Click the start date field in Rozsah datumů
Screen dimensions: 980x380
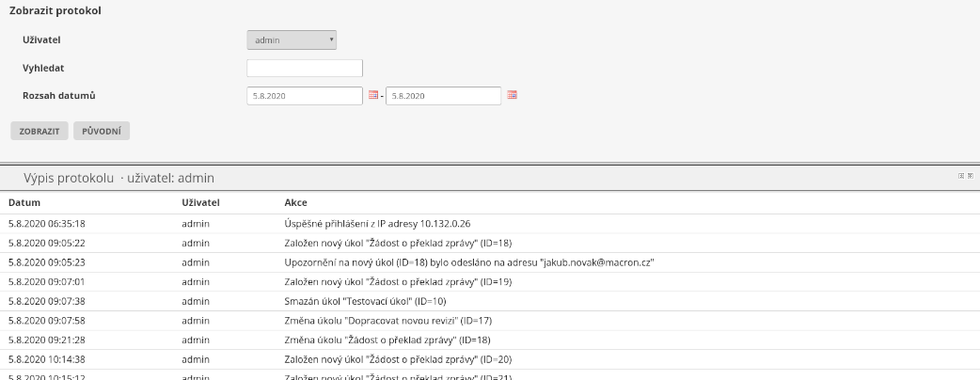304,96
